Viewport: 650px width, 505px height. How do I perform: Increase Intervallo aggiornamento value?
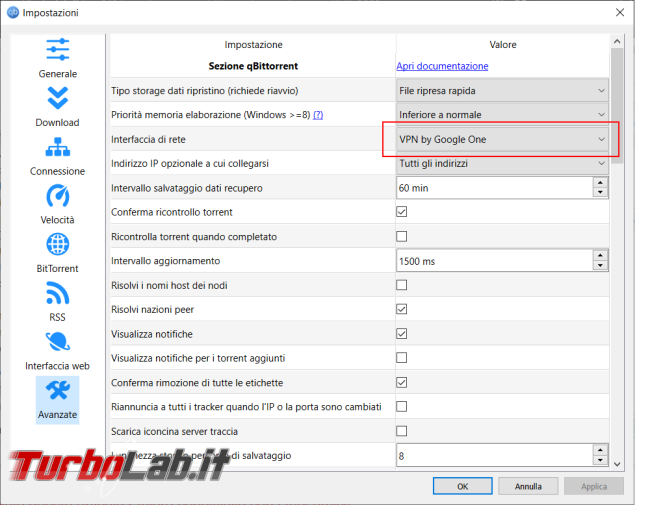coord(600,256)
